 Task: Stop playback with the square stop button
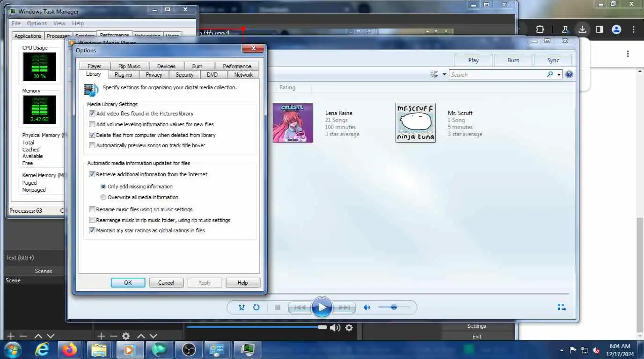pos(278,308)
